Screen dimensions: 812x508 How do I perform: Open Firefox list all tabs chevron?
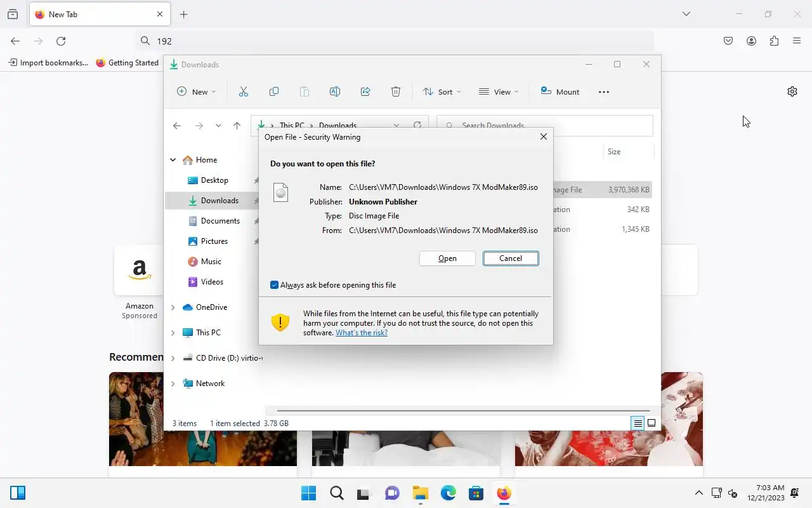pos(686,14)
